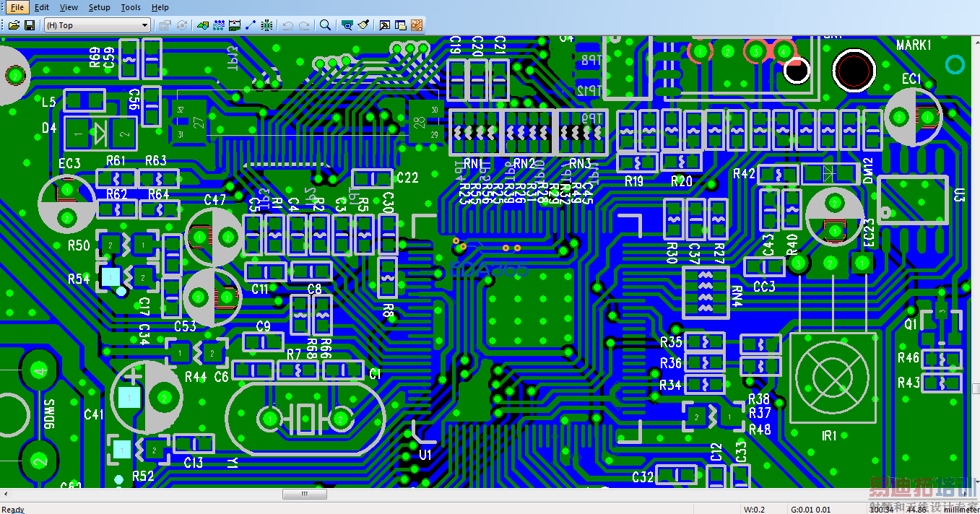980x514 pixels.
Task: Redraw the screen with brush icon
Action: (x=364, y=25)
